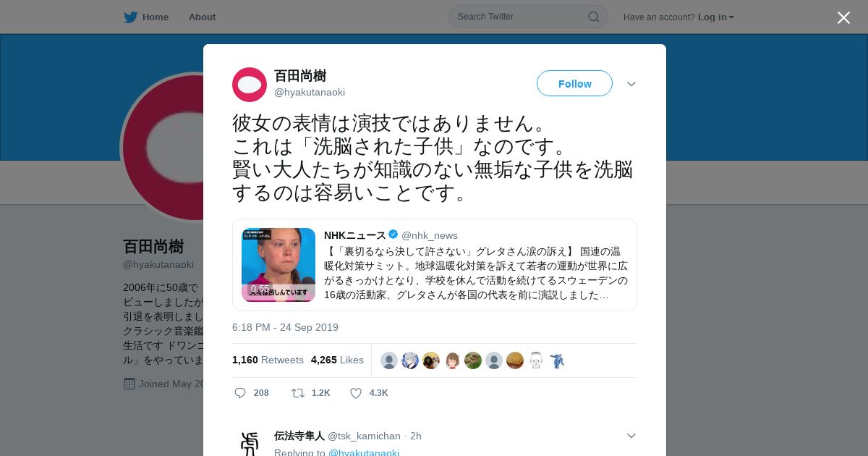Image resolution: width=868 pixels, height=456 pixels.
Task: Expand the tweet options chevron beside Follow
Action: 631,84
